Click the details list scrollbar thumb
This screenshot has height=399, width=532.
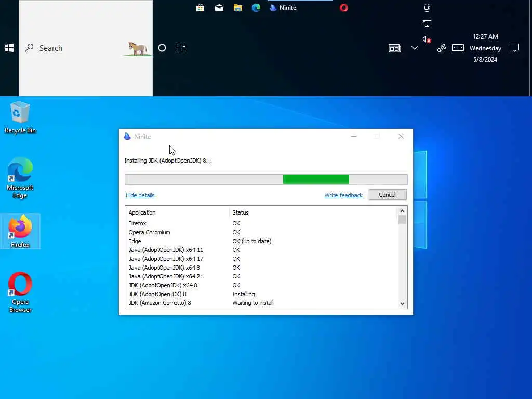click(x=402, y=220)
